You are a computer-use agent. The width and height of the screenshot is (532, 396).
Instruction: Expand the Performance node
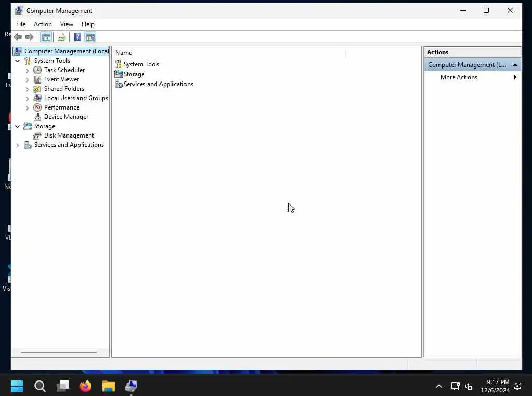[x=27, y=108]
